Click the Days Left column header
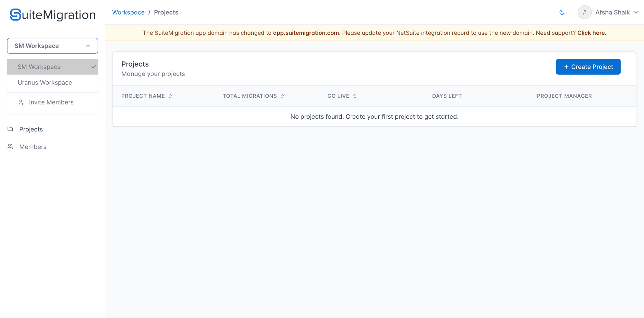The height and width of the screenshot is (318, 644). 447,96
